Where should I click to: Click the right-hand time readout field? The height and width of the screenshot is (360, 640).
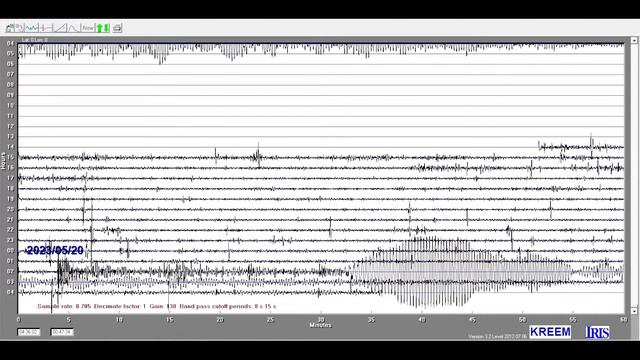click(62, 332)
